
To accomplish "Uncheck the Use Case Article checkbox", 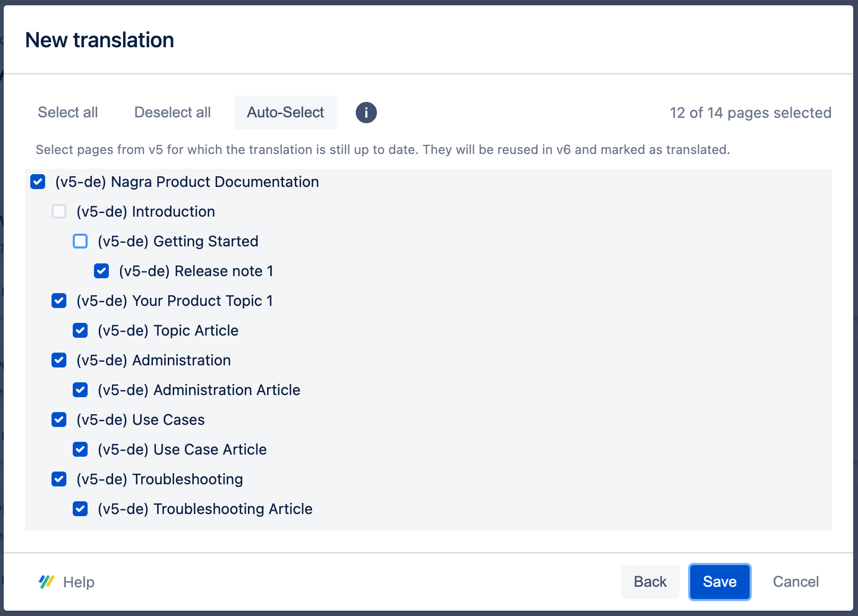I will click(x=80, y=449).
